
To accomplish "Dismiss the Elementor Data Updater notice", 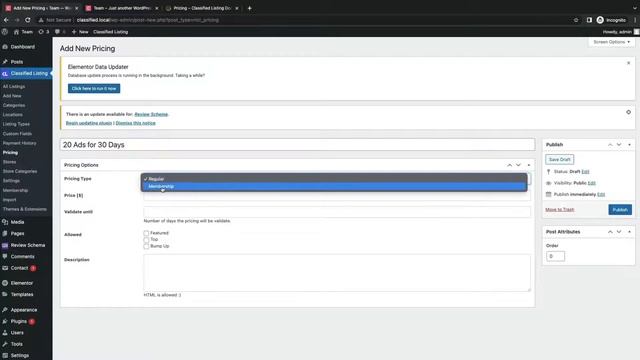I will click(x=628, y=63).
